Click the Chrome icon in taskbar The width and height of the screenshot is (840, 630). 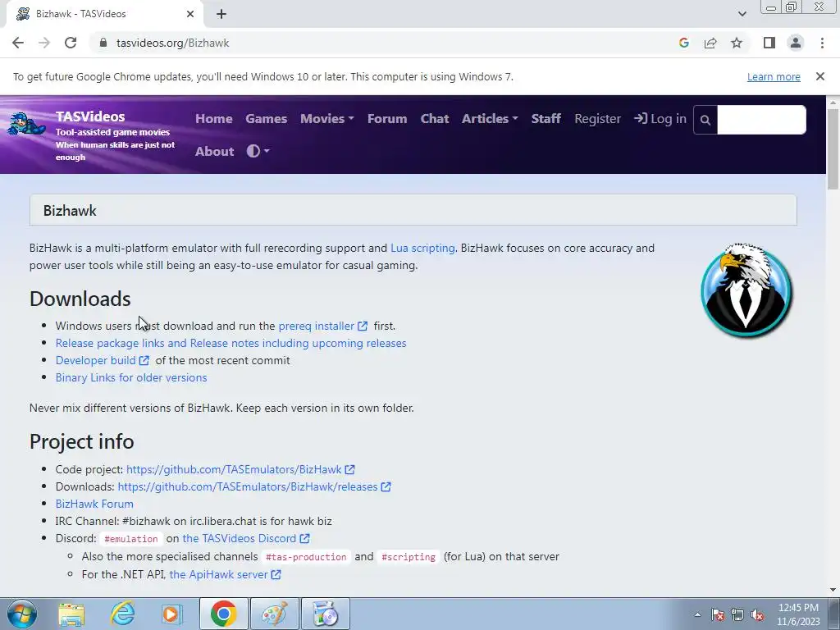(224, 614)
